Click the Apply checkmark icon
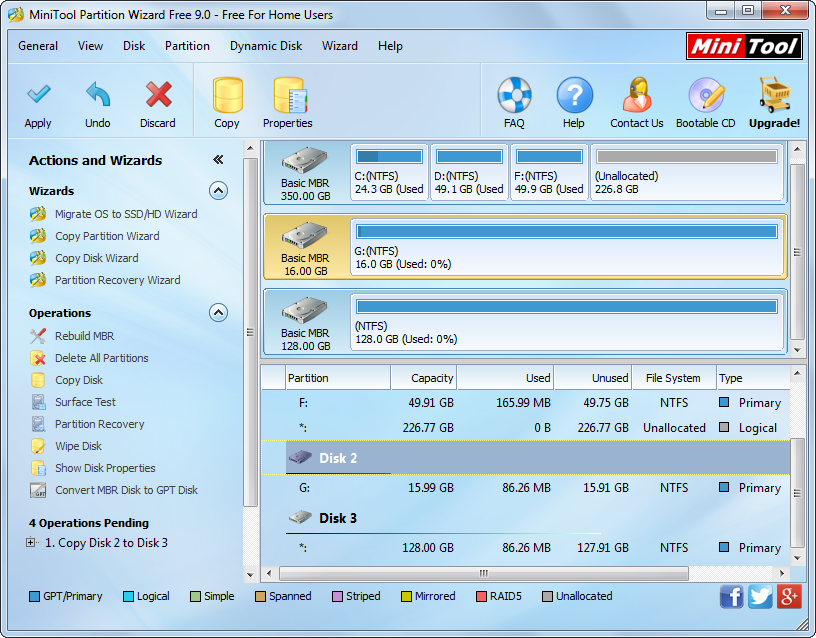The image size is (816, 638). coord(39,94)
